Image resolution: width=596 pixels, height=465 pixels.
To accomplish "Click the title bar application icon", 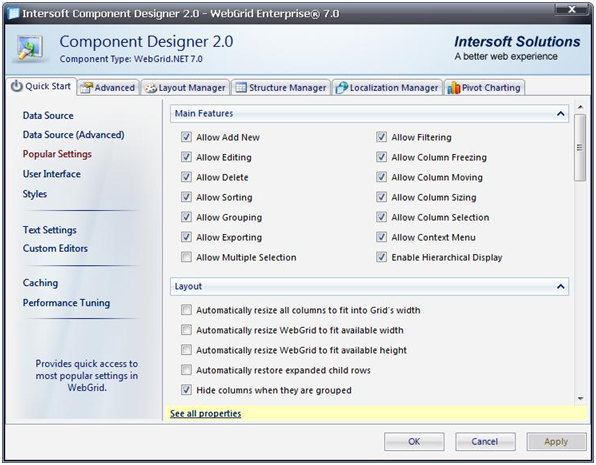I will click(14, 14).
